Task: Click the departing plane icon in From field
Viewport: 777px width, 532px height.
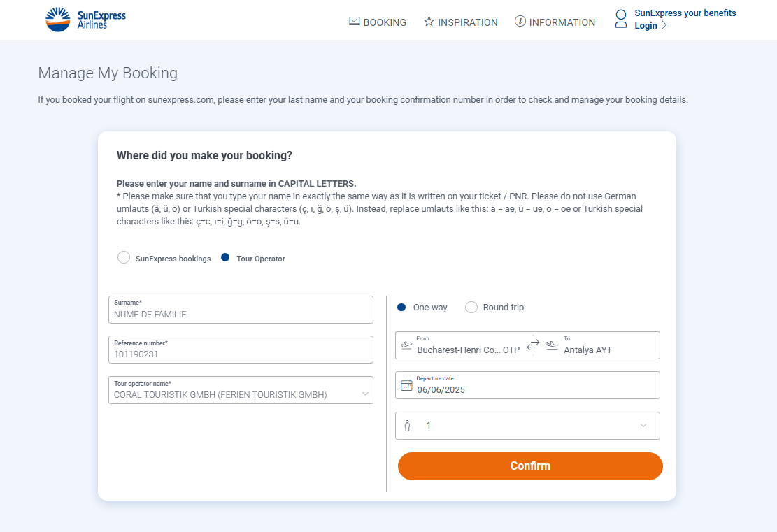Action: coord(406,345)
